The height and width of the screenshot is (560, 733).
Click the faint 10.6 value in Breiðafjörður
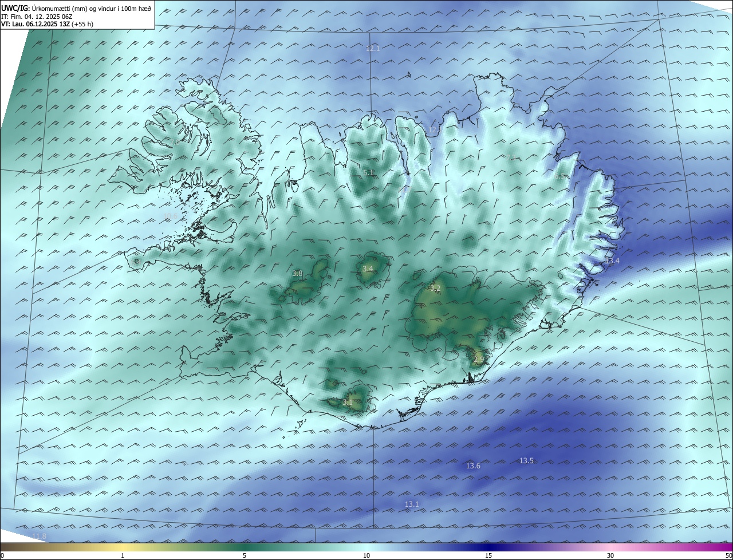pos(170,216)
